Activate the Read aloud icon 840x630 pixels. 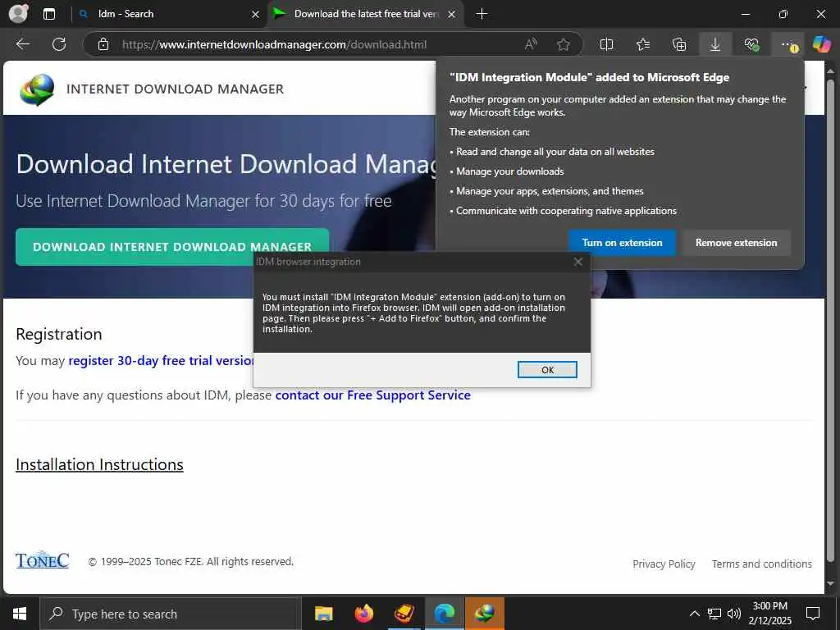pos(531,44)
